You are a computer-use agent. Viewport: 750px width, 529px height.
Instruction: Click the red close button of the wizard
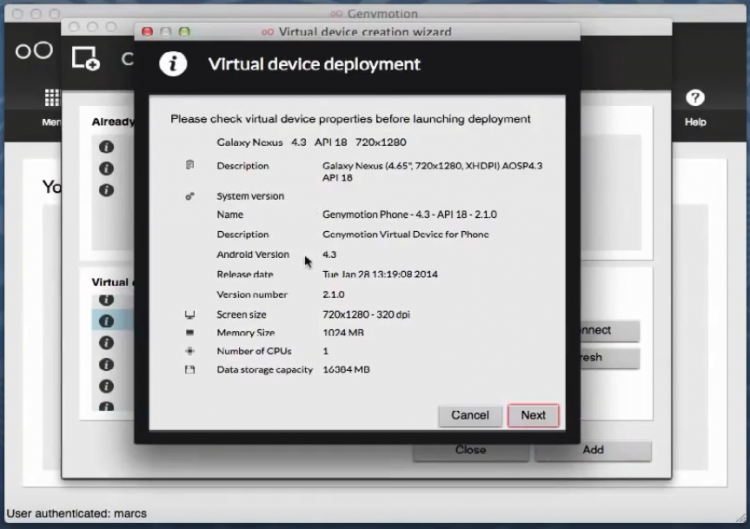(x=147, y=32)
